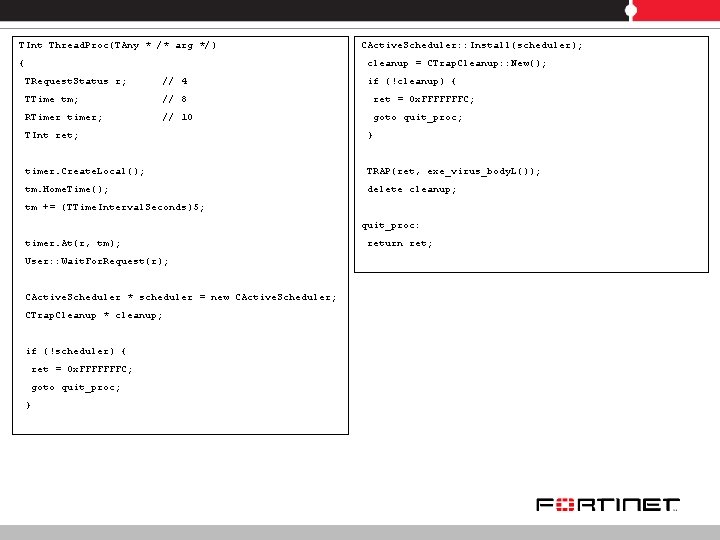
Task: Click the '// 8' comment
Action: click(174, 99)
